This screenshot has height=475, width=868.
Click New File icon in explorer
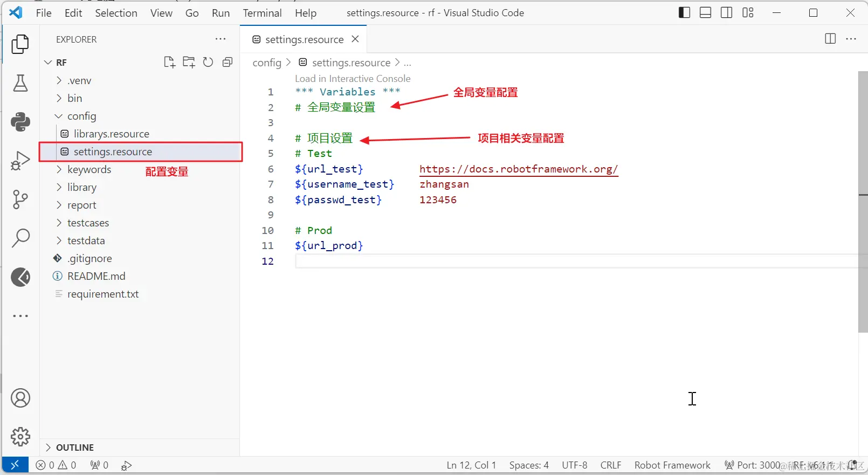169,62
